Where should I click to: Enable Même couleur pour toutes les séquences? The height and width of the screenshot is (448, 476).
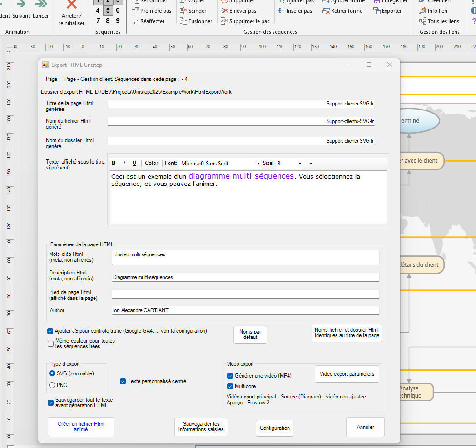pos(50,343)
